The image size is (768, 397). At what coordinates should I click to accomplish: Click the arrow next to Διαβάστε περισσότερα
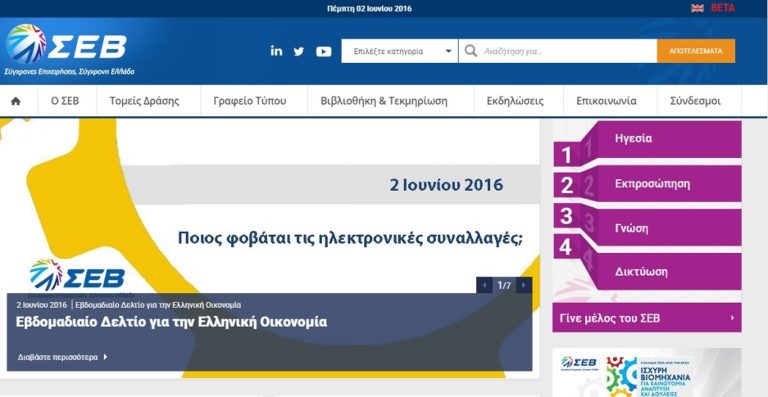[105, 357]
